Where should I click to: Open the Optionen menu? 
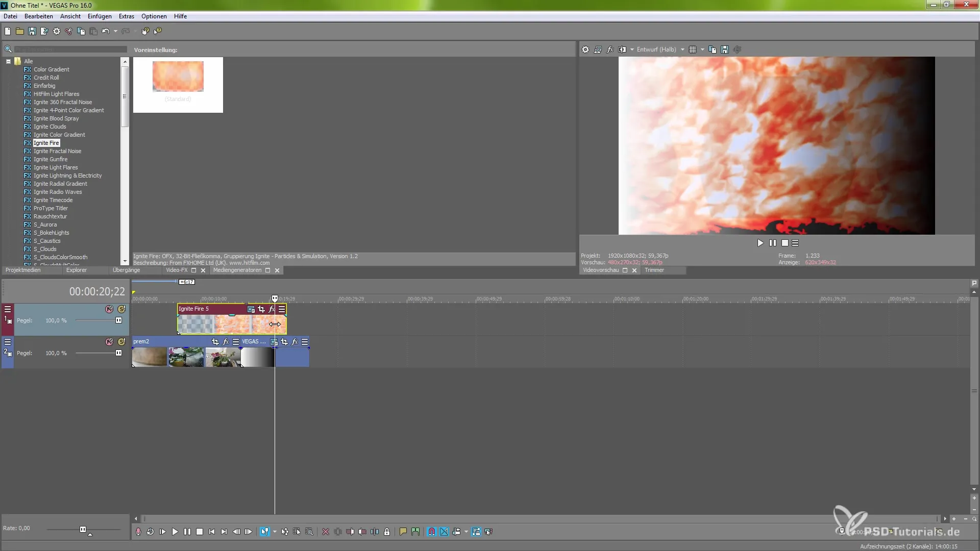pyautogui.click(x=154, y=16)
